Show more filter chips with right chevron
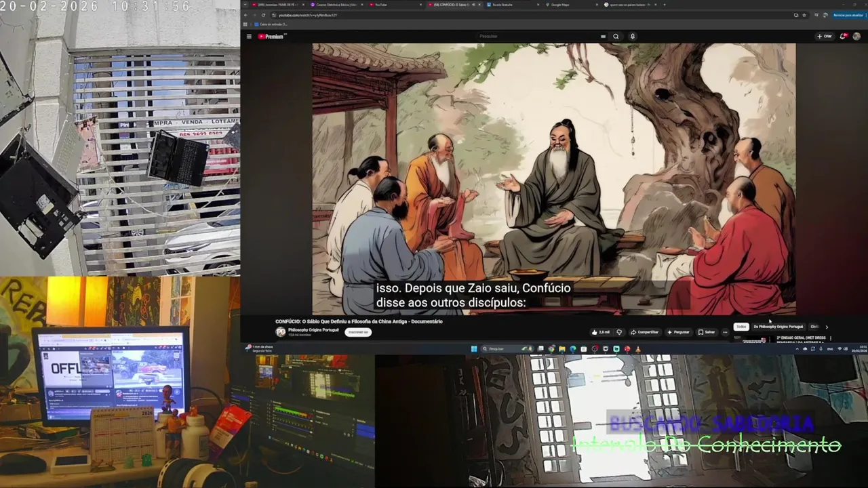The image size is (868, 488). [827, 327]
